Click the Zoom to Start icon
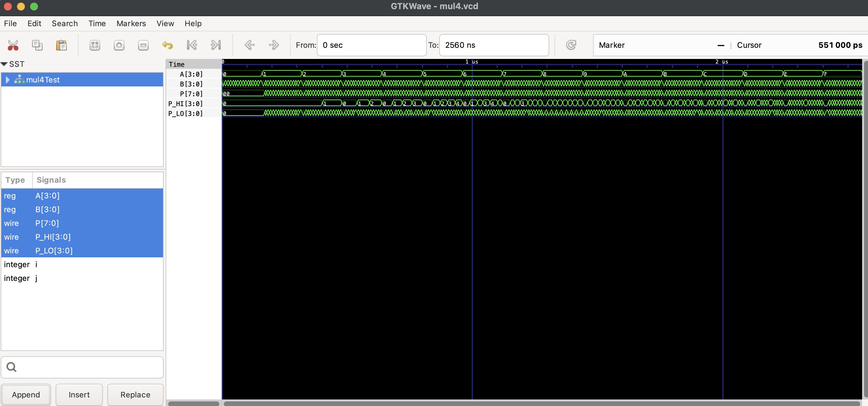The image size is (868, 406). (x=192, y=45)
